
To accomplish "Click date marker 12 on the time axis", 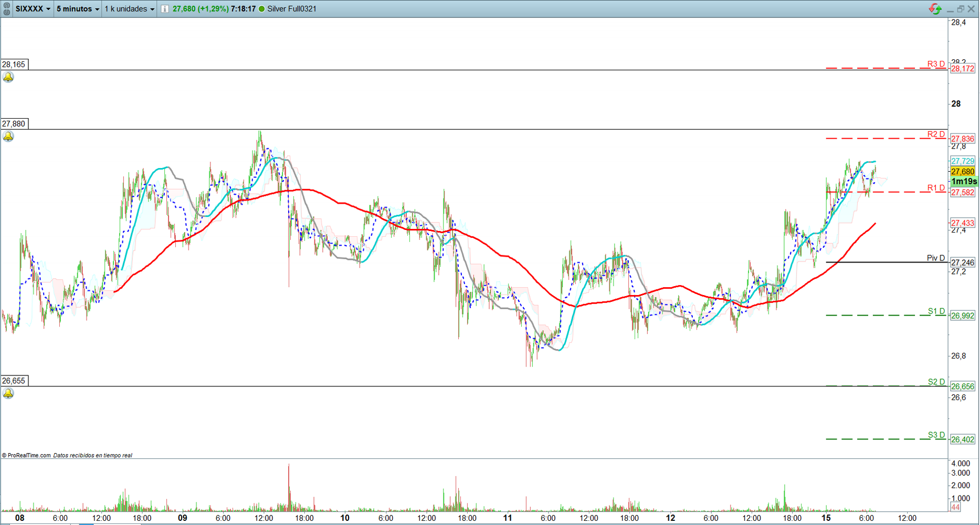I will [x=670, y=518].
